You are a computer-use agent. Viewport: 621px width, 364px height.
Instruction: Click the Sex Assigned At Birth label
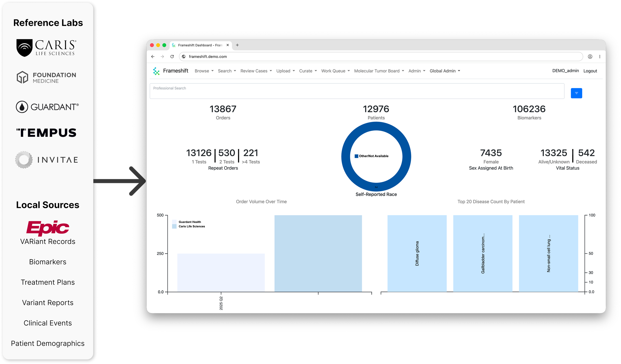(491, 168)
